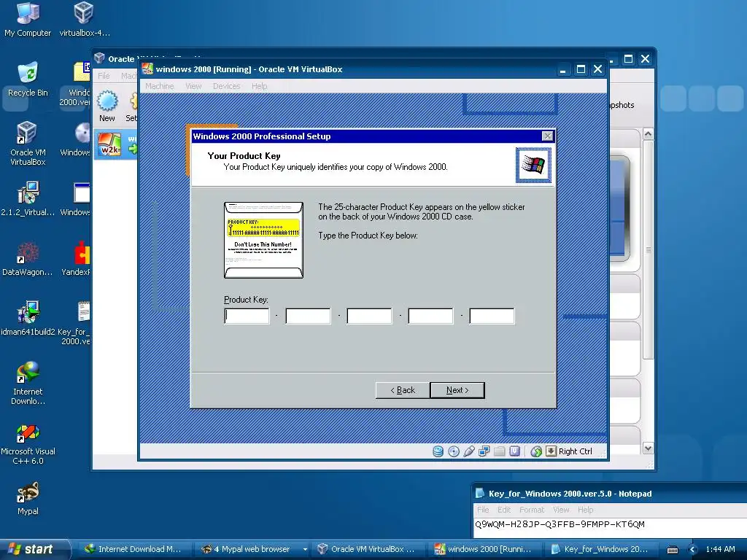Open the Help menu in Notepad
The width and height of the screenshot is (747, 560).
pyautogui.click(x=586, y=510)
